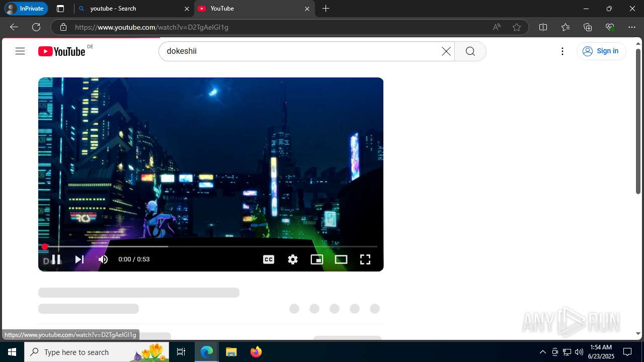The image size is (644, 362).
Task: Open the network status tray icon
Action: [x=567, y=352]
